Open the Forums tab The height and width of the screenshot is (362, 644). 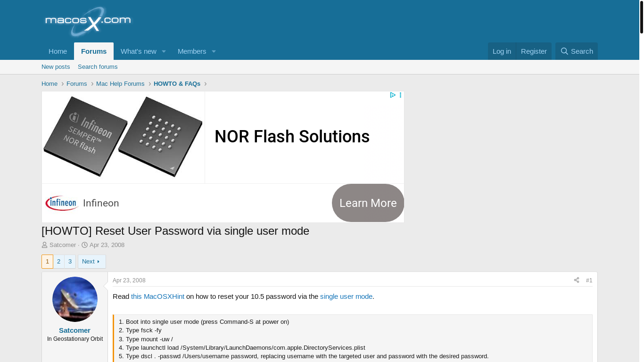[x=94, y=51]
